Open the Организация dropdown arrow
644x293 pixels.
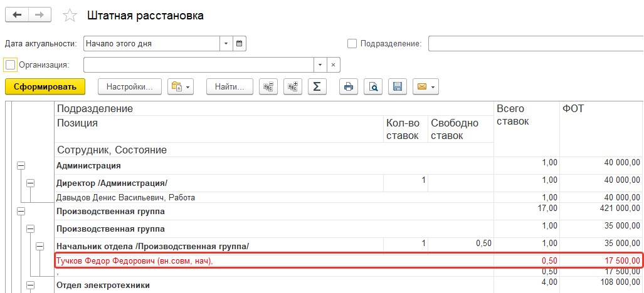pyautogui.click(x=320, y=64)
